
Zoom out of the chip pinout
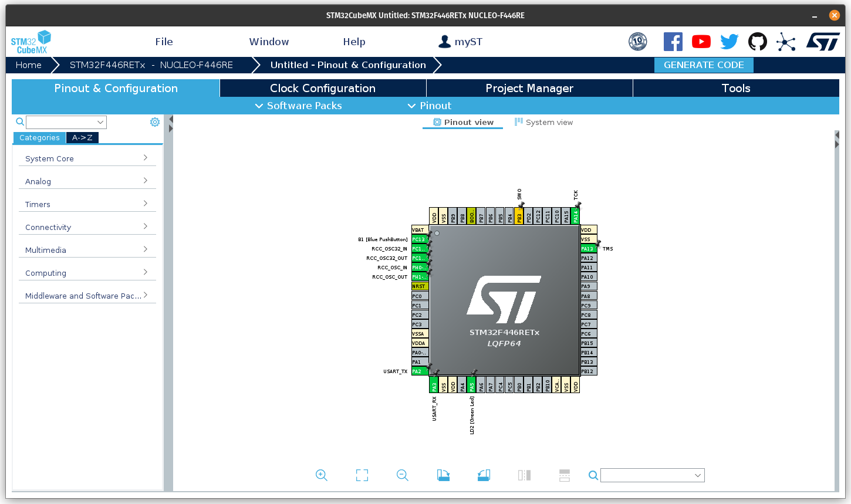(402, 475)
